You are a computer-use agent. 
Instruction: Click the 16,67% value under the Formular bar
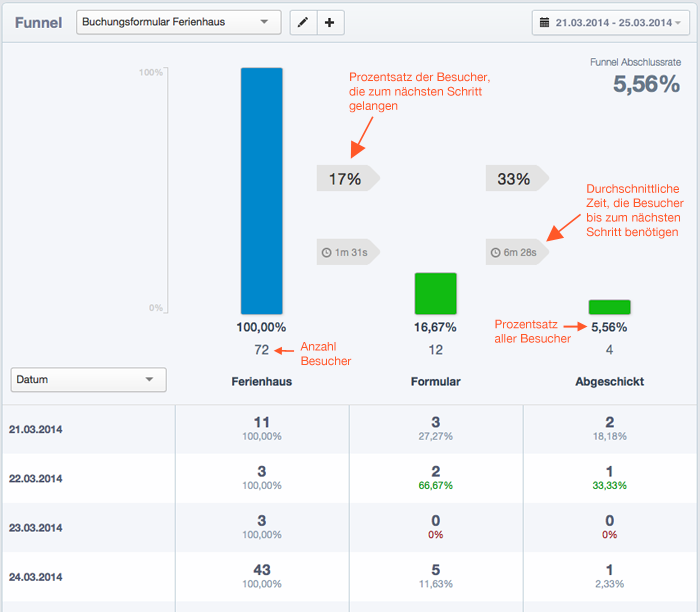coord(435,327)
